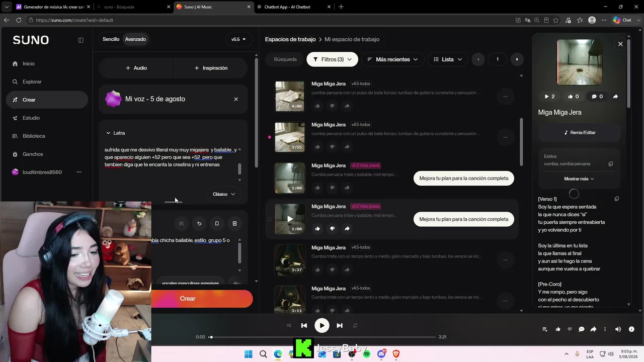644x362 pixels.
Task: Click the share arrow in details panel
Action: point(615,97)
